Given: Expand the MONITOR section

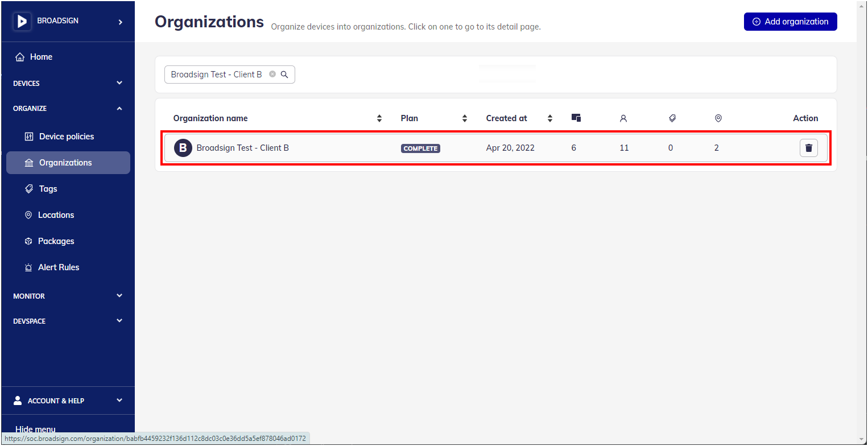Looking at the screenshot, I should pyautogui.click(x=68, y=296).
